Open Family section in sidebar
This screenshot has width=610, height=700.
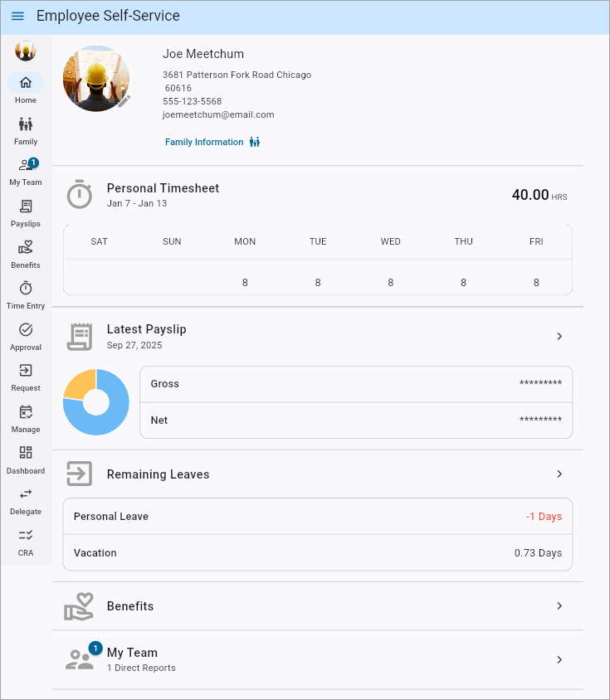pyautogui.click(x=26, y=130)
